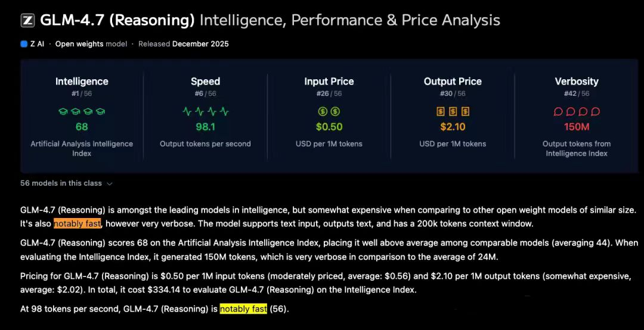Select the Output Price card heading
Image resolution: width=644 pixels, height=330 pixels.
pos(453,82)
